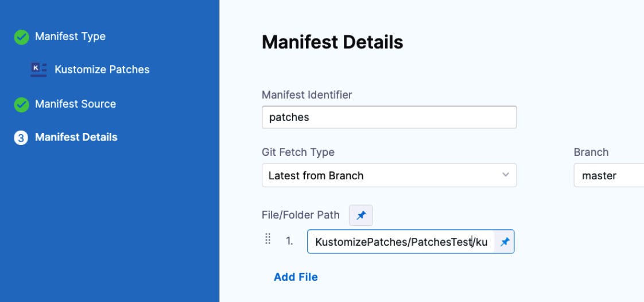Image resolution: width=644 pixels, height=302 pixels.
Task: Go to the Manifest Source step
Action: tap(75, 104)
